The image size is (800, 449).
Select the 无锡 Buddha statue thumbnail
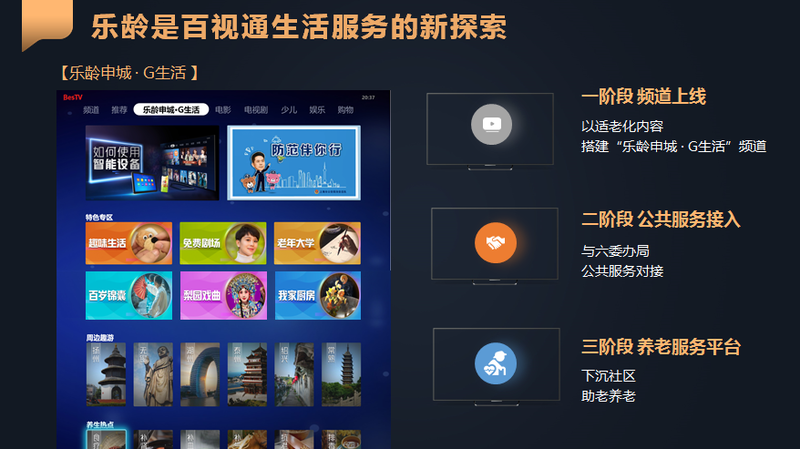tap(153, 375)
